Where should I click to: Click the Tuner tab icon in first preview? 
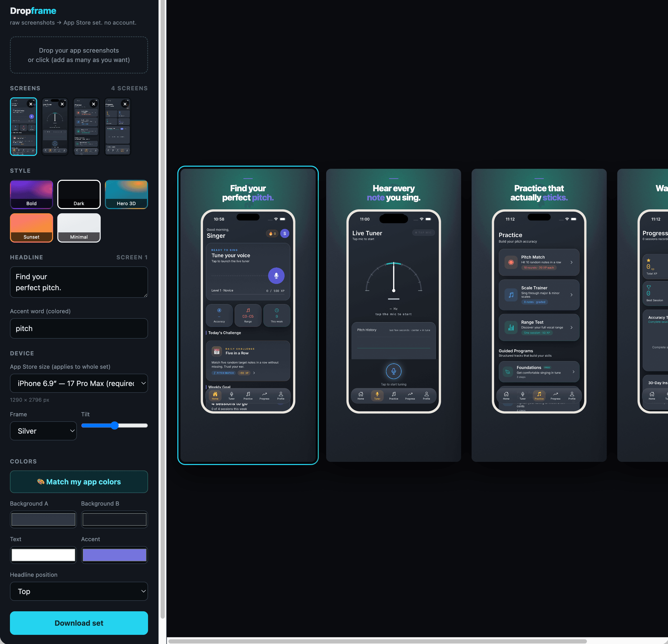pos(231,394)
